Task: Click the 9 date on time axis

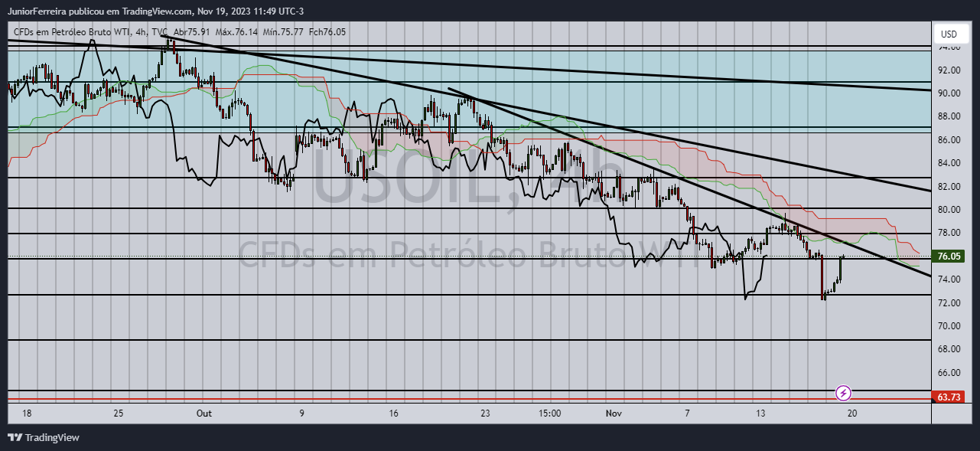Action: point(301,413)
